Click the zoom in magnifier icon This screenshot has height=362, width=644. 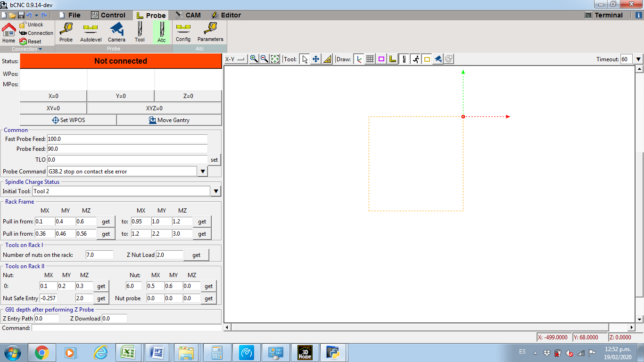click(254, 59)
